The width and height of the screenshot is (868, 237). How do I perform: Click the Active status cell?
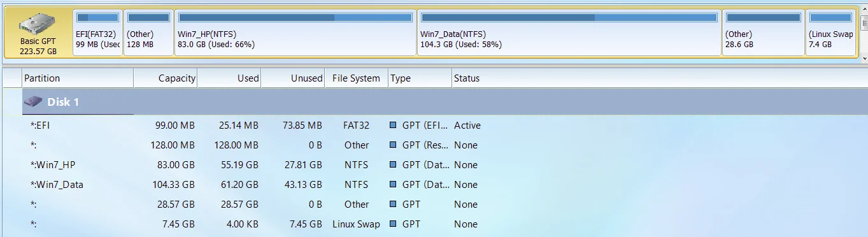point(467,126)
